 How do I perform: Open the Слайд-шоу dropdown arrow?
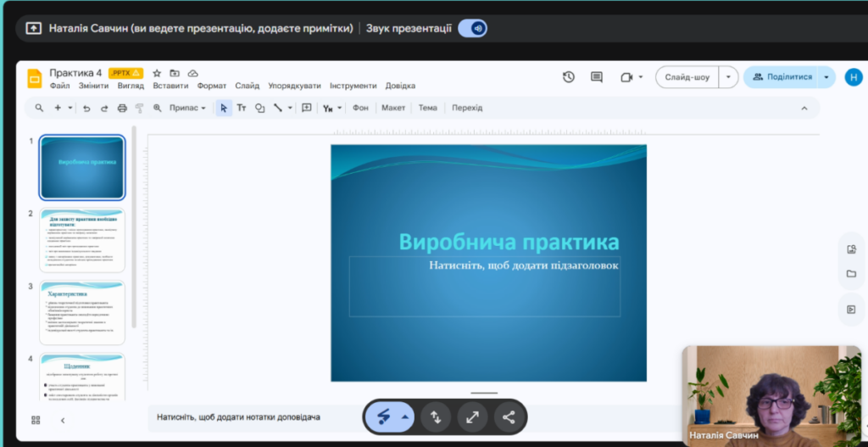click(729, 77)
